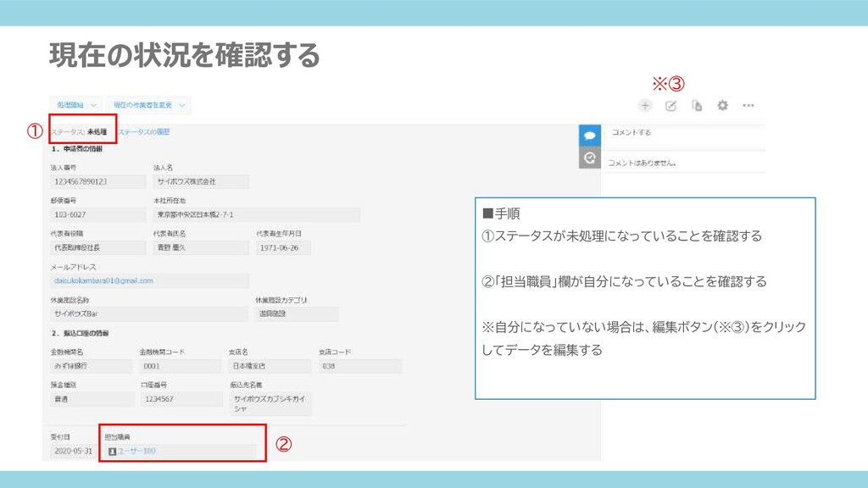The width and height of the screenshot is (868, 488).
Task: Click the section heading 2. 振込口座の情報
Action: tap(81, 333)
